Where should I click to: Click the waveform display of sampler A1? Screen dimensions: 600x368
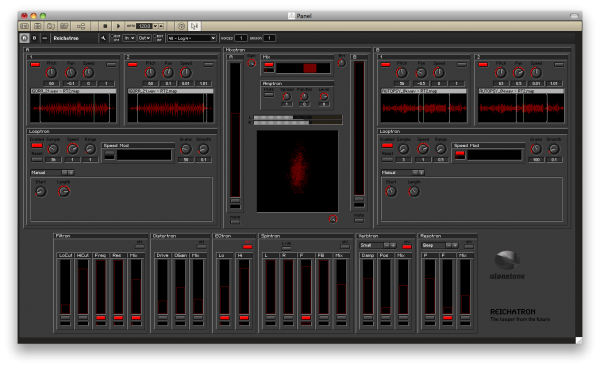coord(73,108)
